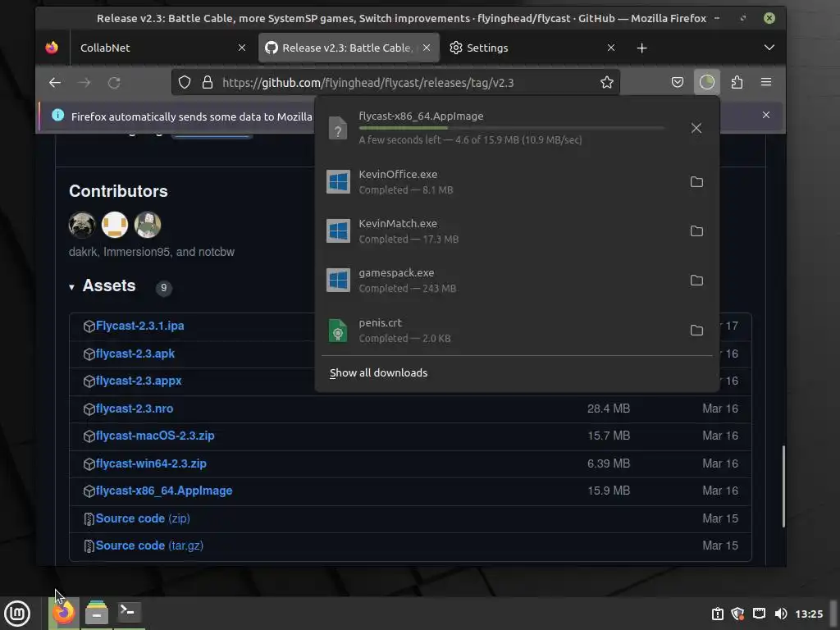Close the CollabNet tab
The image size is (840, 630).
coord(242,48)
